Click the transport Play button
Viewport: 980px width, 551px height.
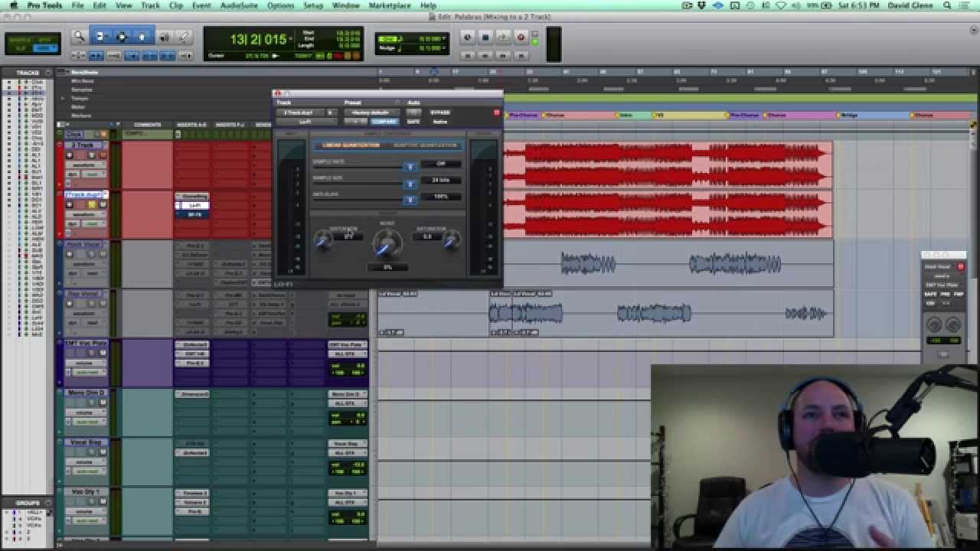[502, 37]
